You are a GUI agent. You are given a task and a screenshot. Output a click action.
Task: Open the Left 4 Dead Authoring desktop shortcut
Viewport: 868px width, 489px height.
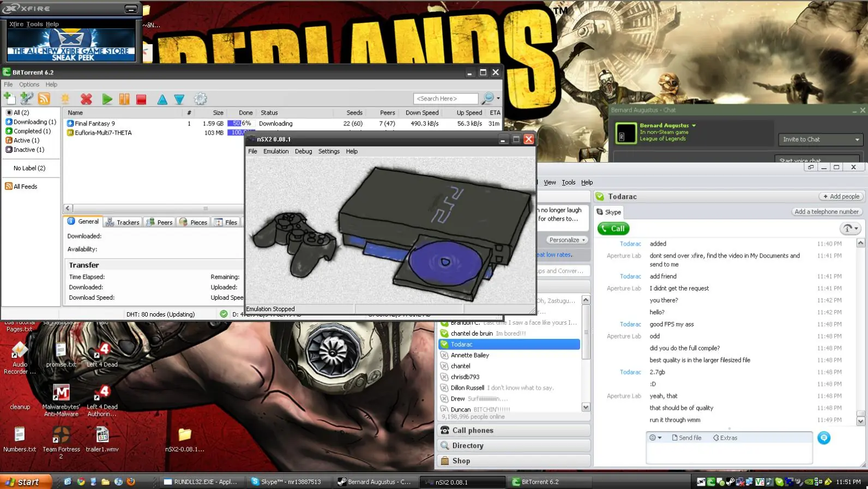[102, 401]
